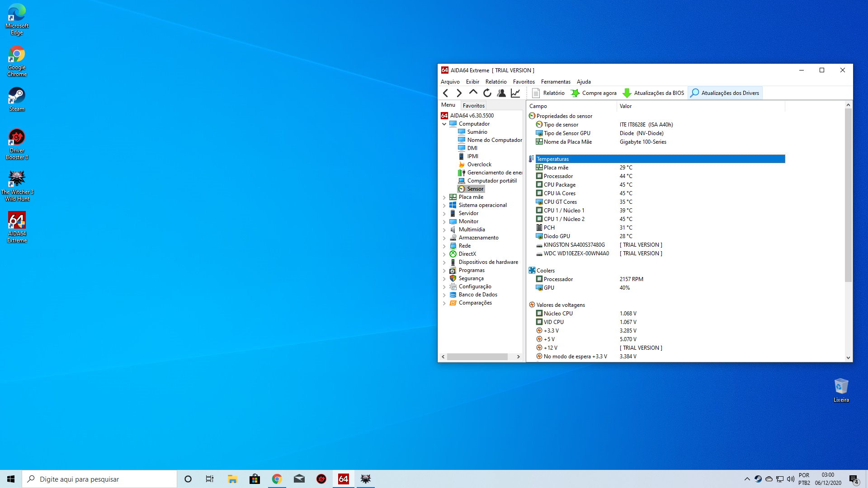Expand the Multimídia tree node
This screenshot has width=868, height=488.
click(444, 230)
